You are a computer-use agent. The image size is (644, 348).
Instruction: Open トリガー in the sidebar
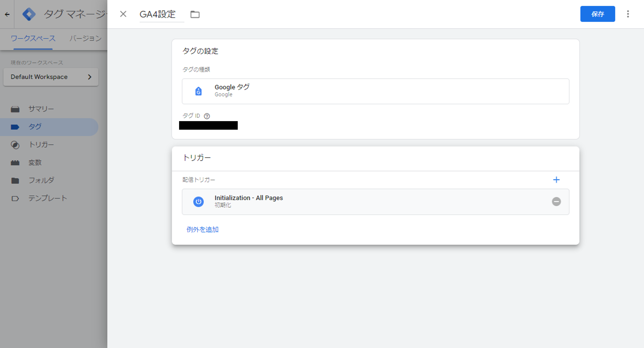41,145
